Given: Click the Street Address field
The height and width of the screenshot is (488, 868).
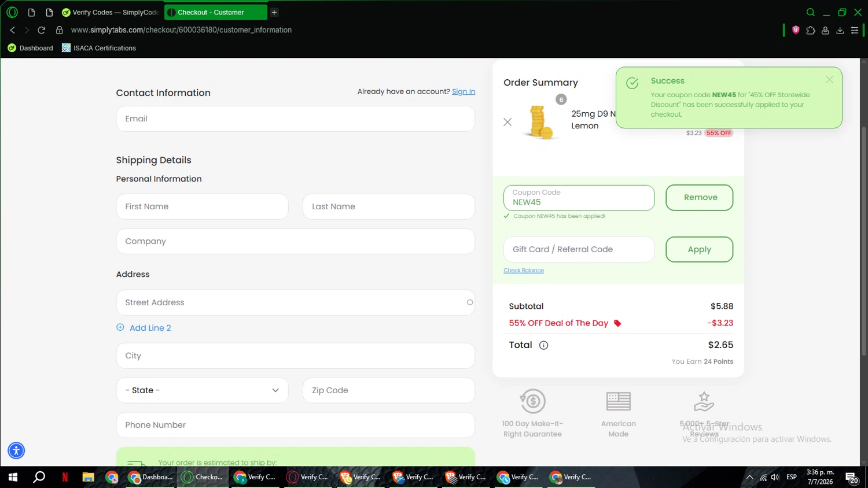Looking at the screenshot, I should click(295, 302).
